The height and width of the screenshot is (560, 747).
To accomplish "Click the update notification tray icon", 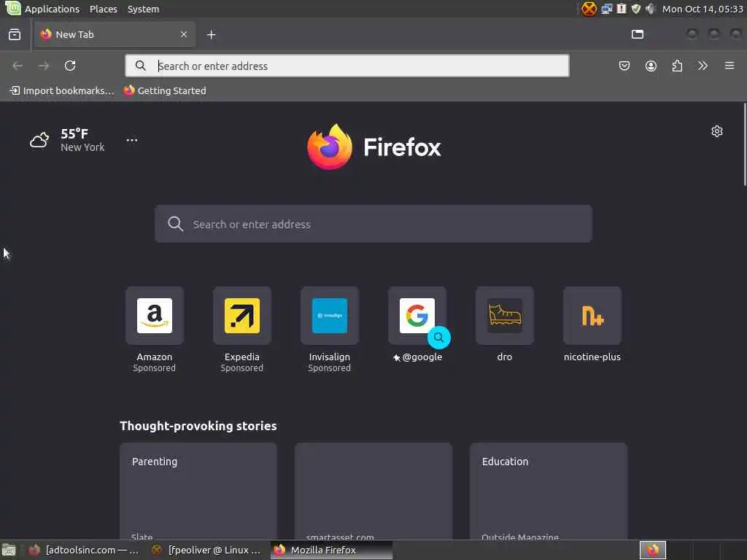I will pos(622,9).
